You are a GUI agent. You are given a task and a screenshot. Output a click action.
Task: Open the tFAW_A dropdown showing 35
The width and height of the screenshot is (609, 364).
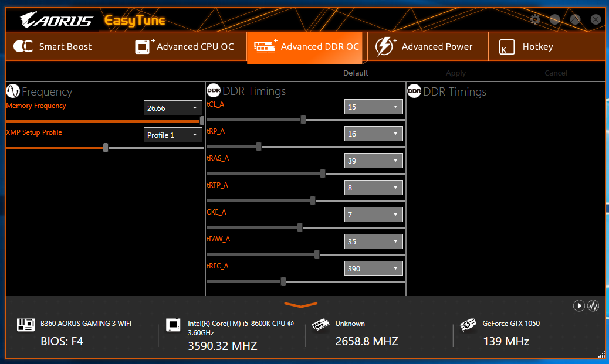coord(373,241)
